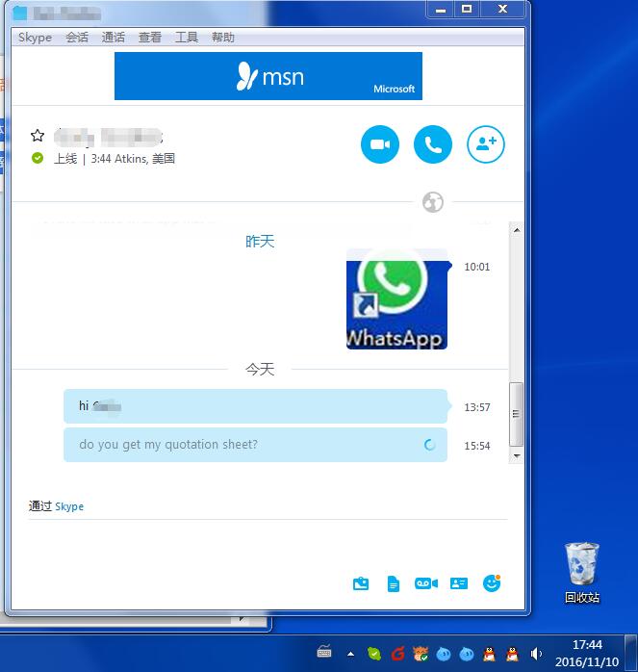Close the Skype chat window

click(x=502, y=9)
